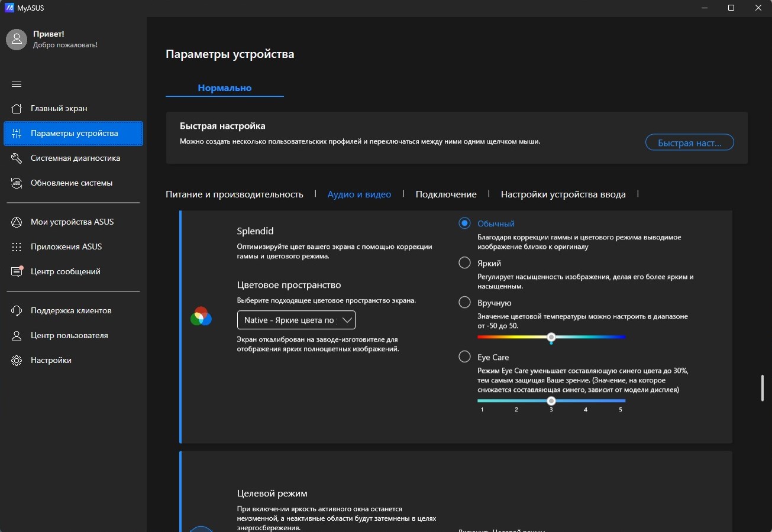772x532 pixels.
Task: Click the vertical scrollbar thumb
Action: pyautogui.click(x=762, y=388)
